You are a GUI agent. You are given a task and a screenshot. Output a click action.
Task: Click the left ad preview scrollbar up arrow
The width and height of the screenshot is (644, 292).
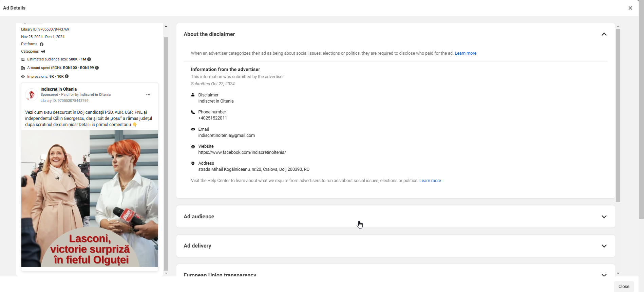166,26
